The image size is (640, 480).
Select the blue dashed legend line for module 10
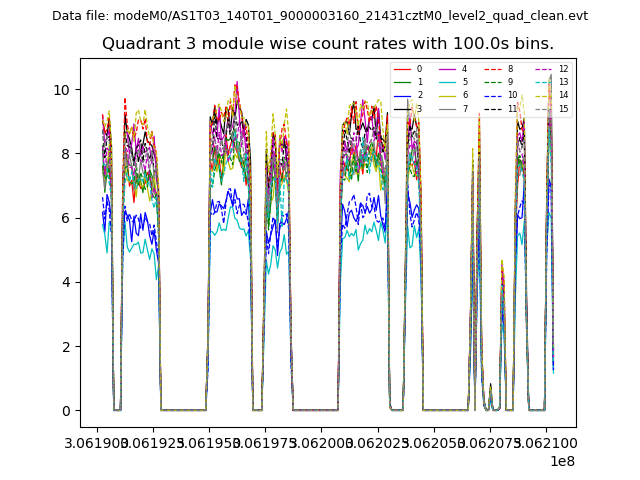492,95
